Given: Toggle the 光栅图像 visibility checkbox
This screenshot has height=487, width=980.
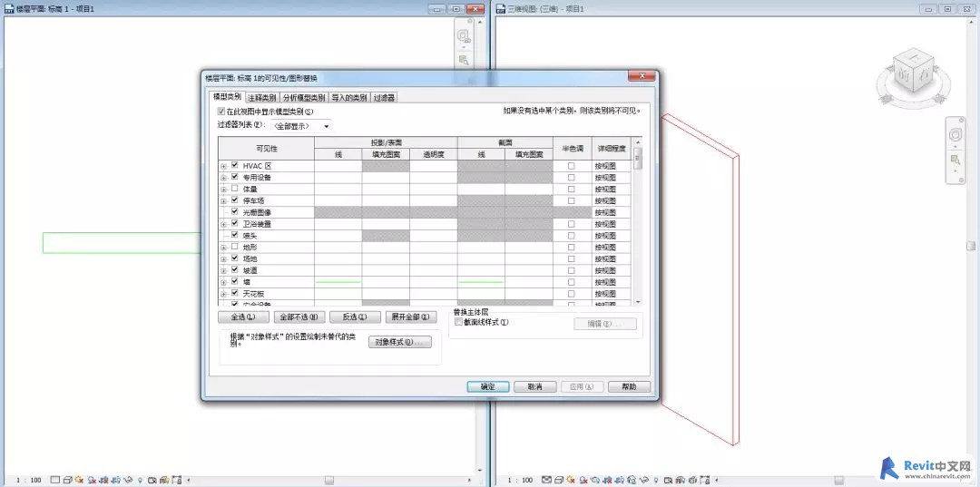Looking at the screenshot, I should tap(235, 211).
